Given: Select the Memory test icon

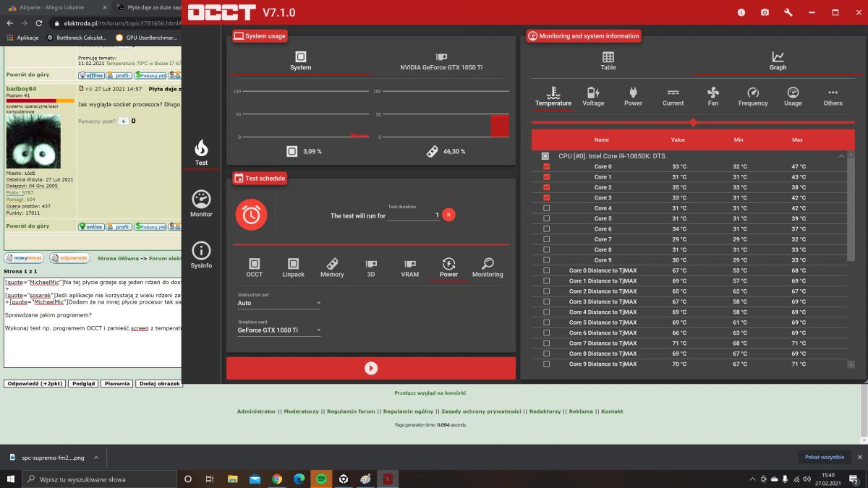Looking at the screenshot, I should tap(332, 267).
